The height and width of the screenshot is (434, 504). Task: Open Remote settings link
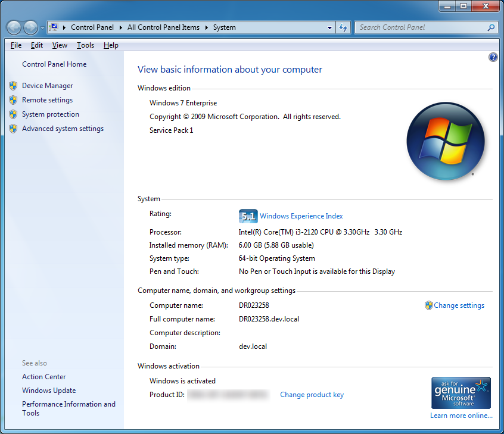pyautogui.click(x=47, y=100)
